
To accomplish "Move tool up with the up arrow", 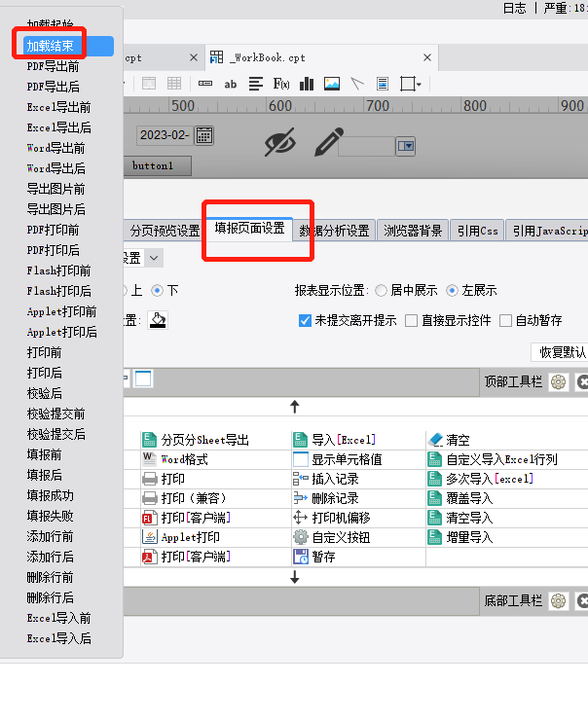I will click(295, 407).
